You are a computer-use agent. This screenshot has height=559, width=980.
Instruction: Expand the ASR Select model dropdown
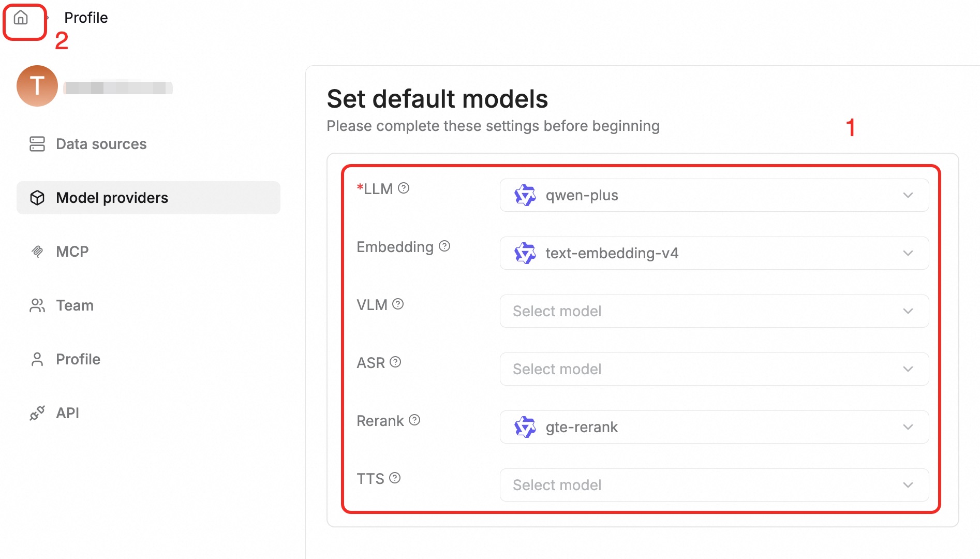tap(714, 369)
